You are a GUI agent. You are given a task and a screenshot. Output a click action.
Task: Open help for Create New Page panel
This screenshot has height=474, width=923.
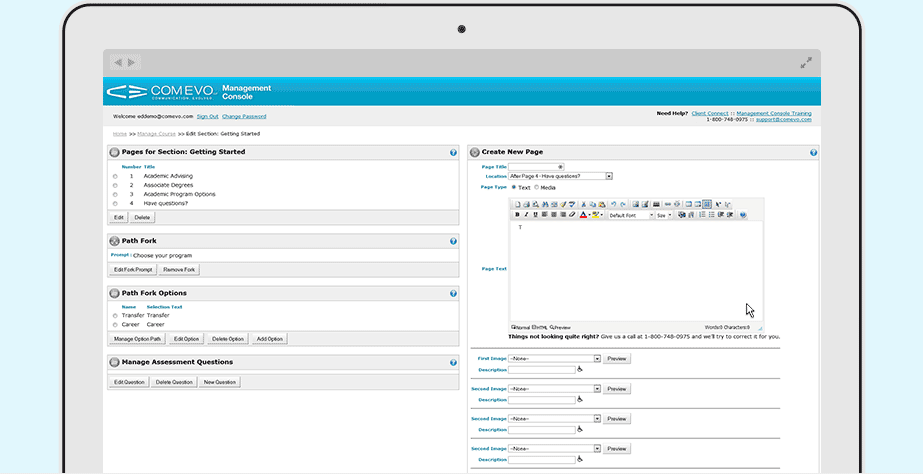click(x=813, y=152)
